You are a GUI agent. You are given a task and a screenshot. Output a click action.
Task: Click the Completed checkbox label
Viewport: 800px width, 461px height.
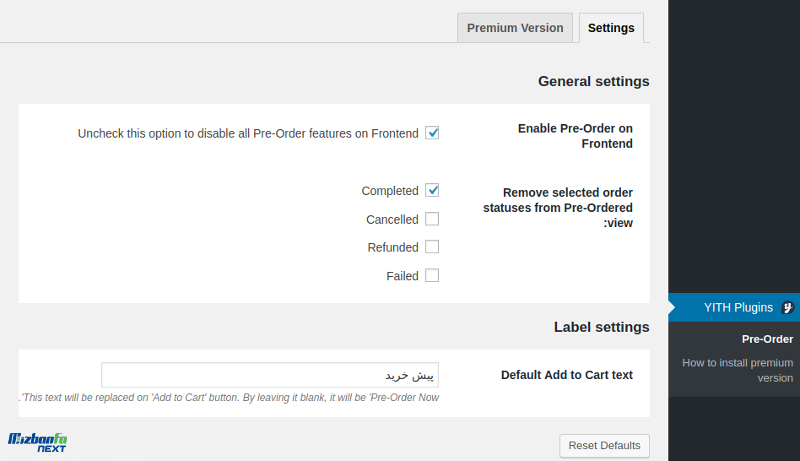(390, 191)
